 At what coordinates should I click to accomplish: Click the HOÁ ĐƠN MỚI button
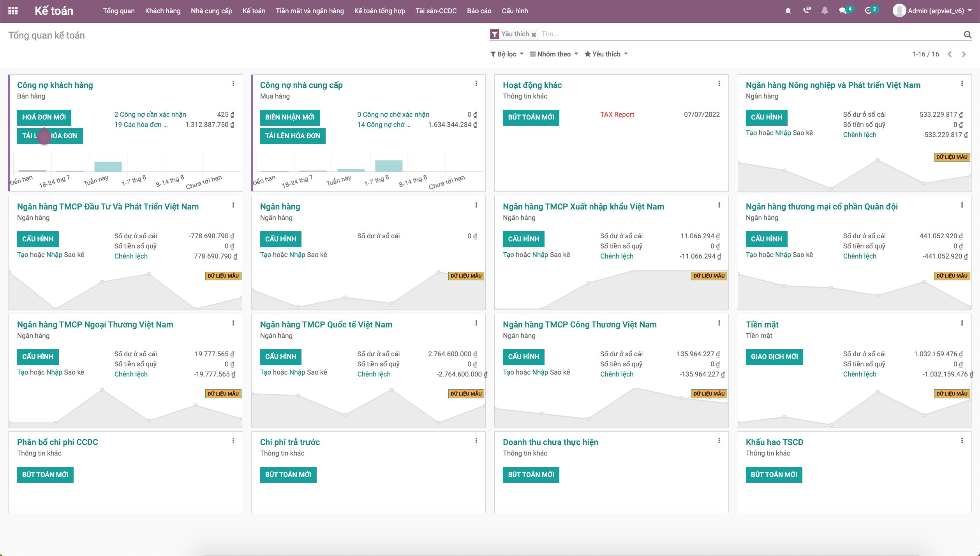(x=44, y=117)
